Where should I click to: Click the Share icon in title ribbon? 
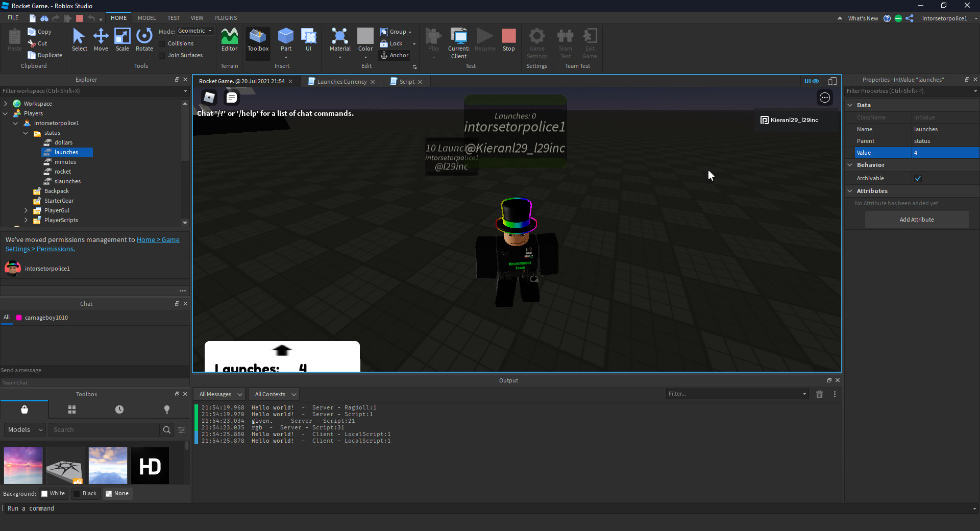[x=910, y=18]
